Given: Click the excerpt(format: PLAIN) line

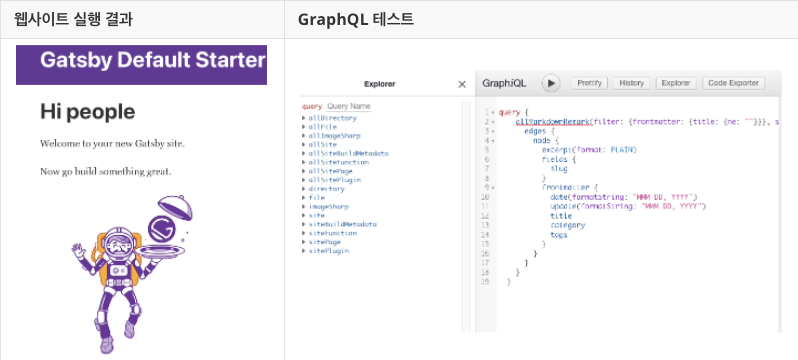Looking at the screenshot, I should click(x=589, y=150).
